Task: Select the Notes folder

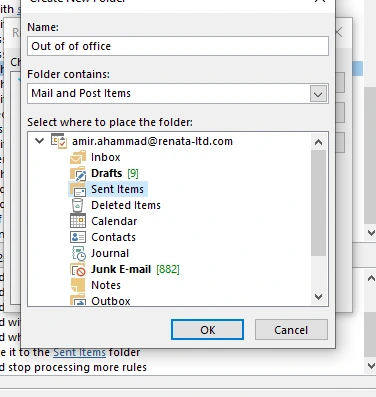Action: click(x=106, y=285)
